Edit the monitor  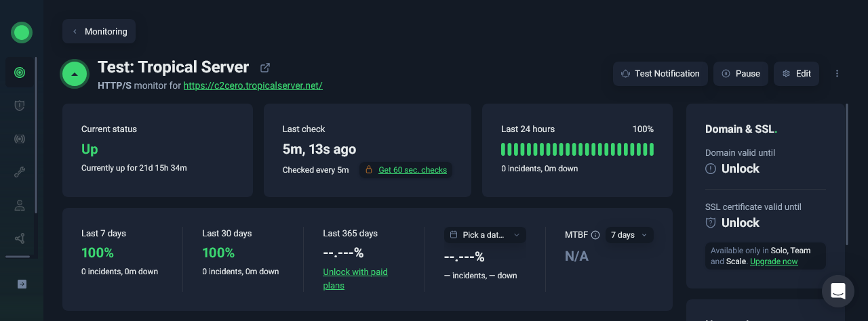point(796,74)
